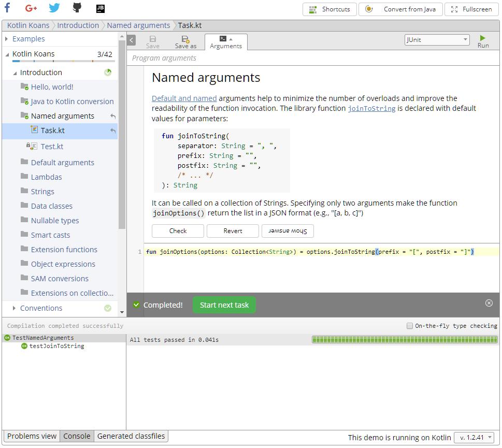
Task: Click the Kotlin Koans 3/42 progress bar
Action: (x=63, y=61)
